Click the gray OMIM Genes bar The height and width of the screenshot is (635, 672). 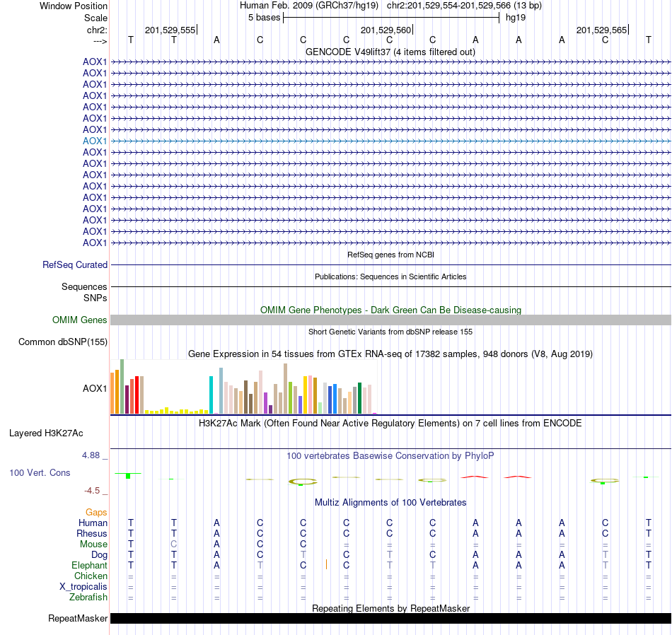tap(391, 320)
